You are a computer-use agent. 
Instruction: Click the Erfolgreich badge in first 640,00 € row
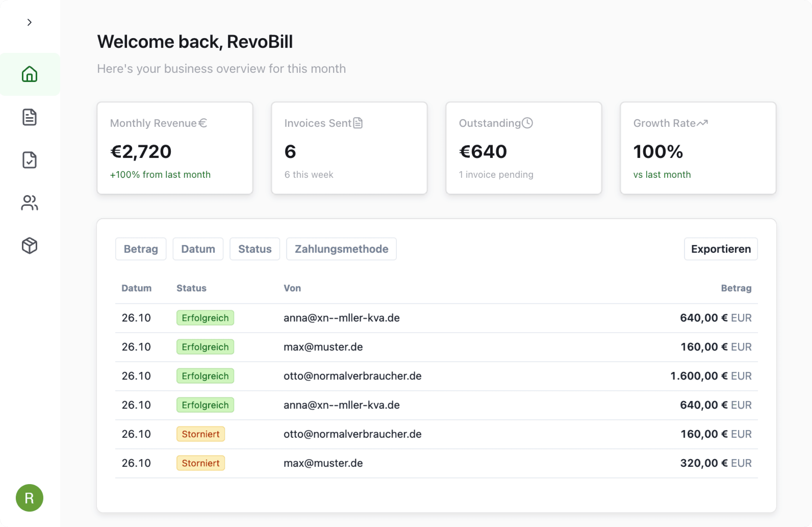point(205,318)
